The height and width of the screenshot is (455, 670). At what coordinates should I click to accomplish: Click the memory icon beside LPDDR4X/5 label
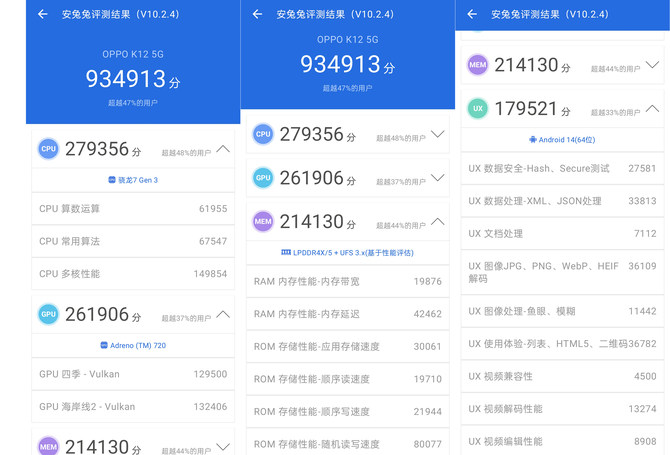click(286, 252)
